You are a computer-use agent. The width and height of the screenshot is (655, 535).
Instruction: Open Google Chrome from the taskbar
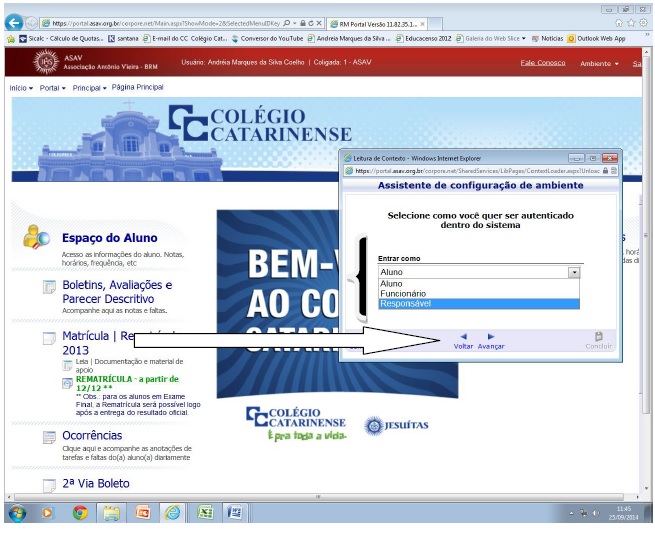80,513
